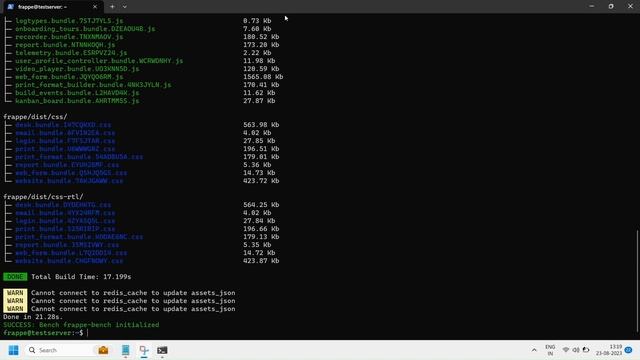This screenshot has width=640, height=360.
Task: Open the blue document app in taskbar
Action: pyautogui.click(x=125, y=350)
